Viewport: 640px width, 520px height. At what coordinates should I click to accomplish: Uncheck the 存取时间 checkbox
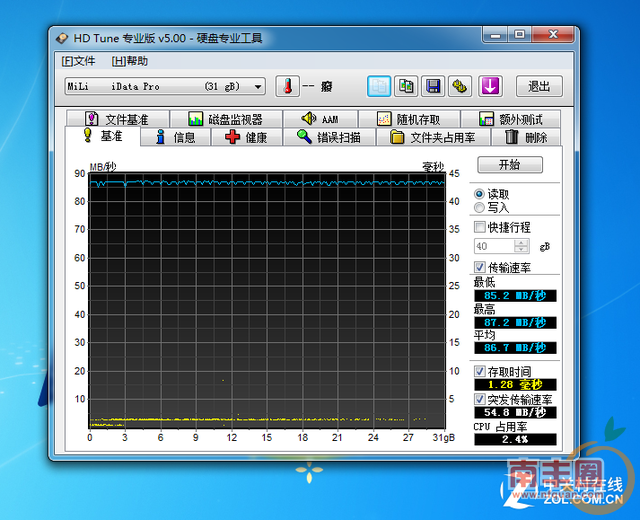coord(480,371)
